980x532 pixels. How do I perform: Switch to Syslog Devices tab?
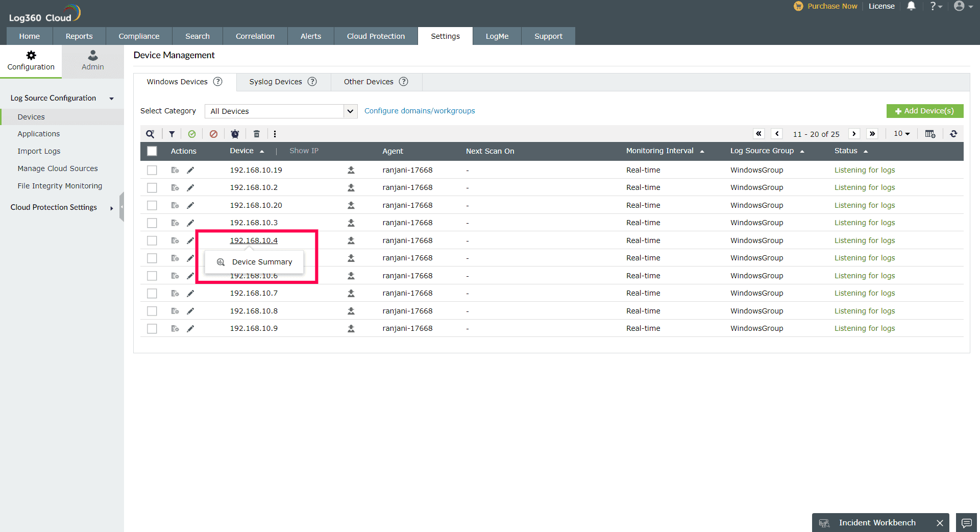[x=283, y=82]
